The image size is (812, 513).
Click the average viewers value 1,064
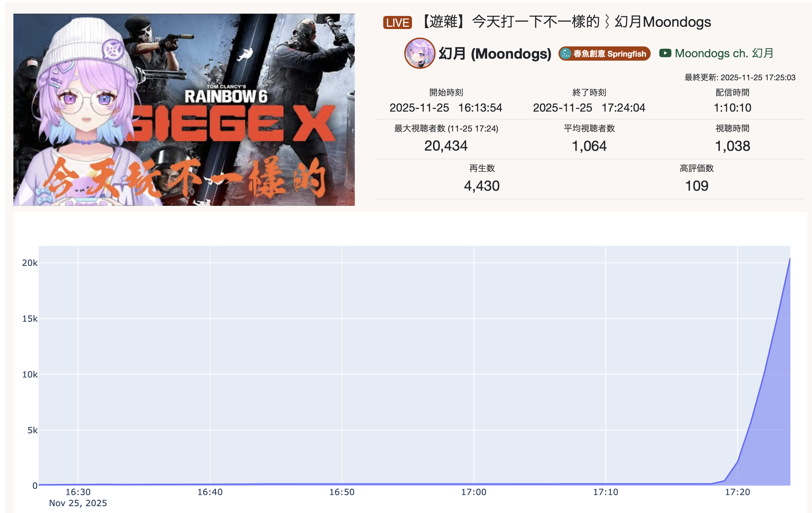point(589,146)
